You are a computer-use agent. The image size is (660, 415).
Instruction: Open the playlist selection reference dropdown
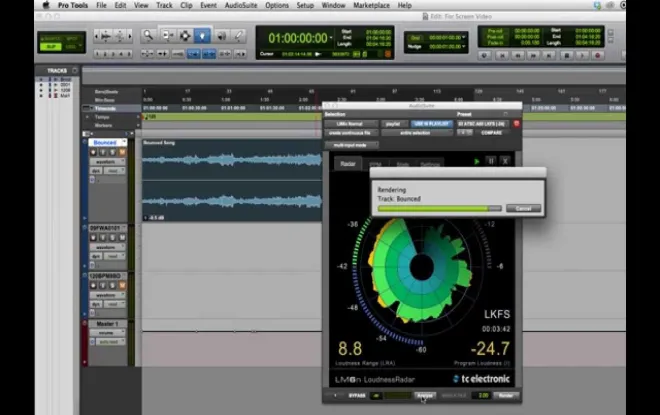point(394,124)
